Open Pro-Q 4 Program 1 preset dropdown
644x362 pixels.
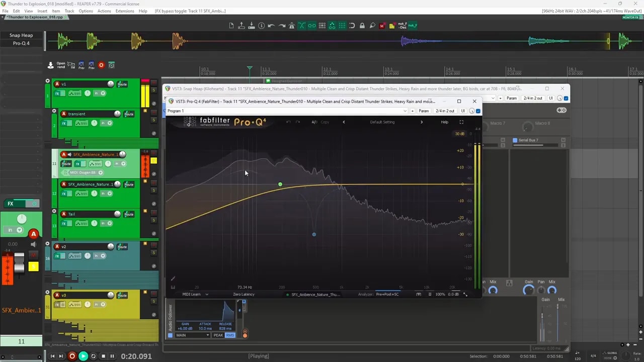(287, 111)
